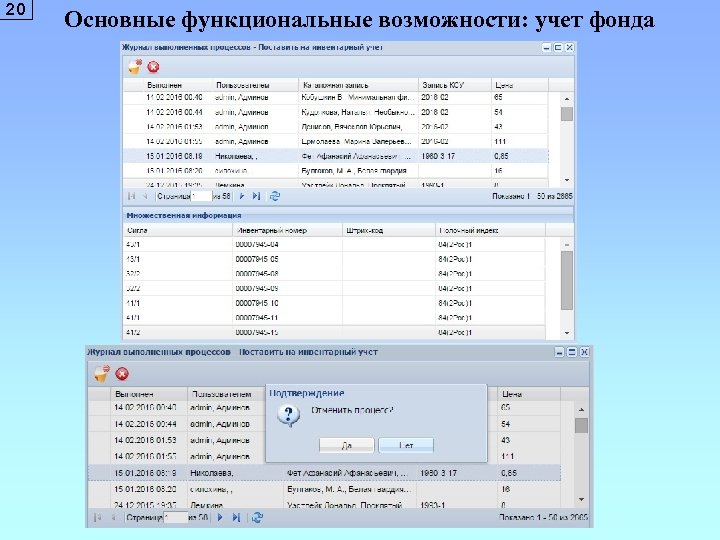Select upper window row with price 111
720x540 pixels.
click(335, 141)
